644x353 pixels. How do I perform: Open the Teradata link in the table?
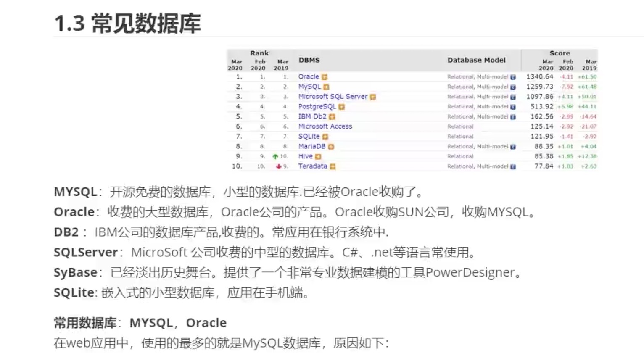click(313, 166)
